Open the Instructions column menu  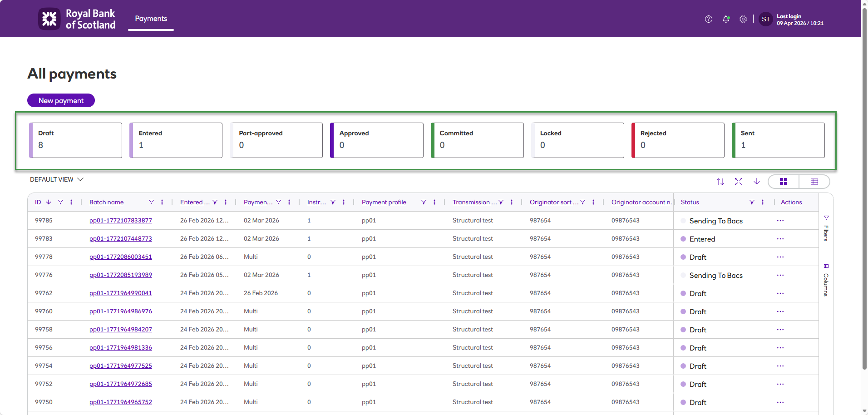(x=344, y=202)
